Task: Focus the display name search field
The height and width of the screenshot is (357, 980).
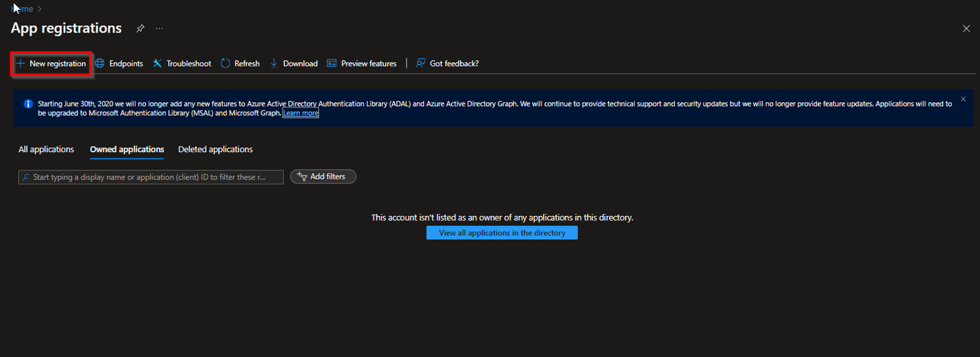Action: point(151,178)
